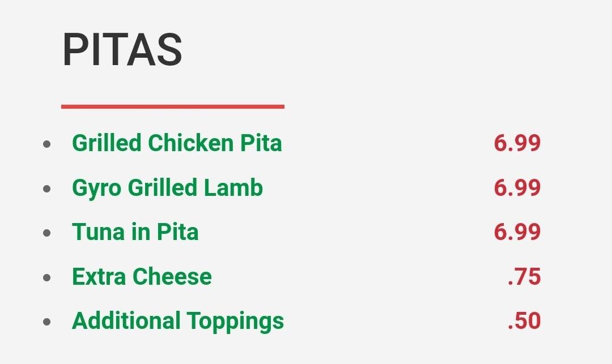Click the .50 Additional Toppings price
This screenshot has height=364, width=612.
[524, 321]
